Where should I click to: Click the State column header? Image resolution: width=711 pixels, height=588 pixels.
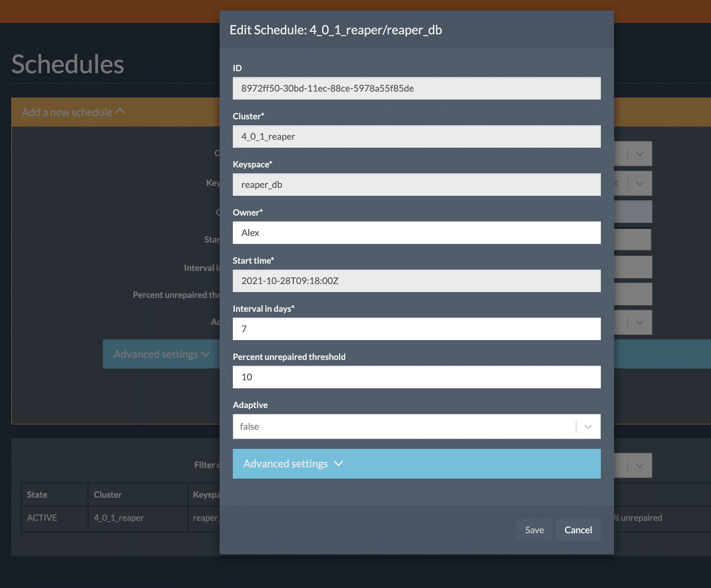pos(37,495)
